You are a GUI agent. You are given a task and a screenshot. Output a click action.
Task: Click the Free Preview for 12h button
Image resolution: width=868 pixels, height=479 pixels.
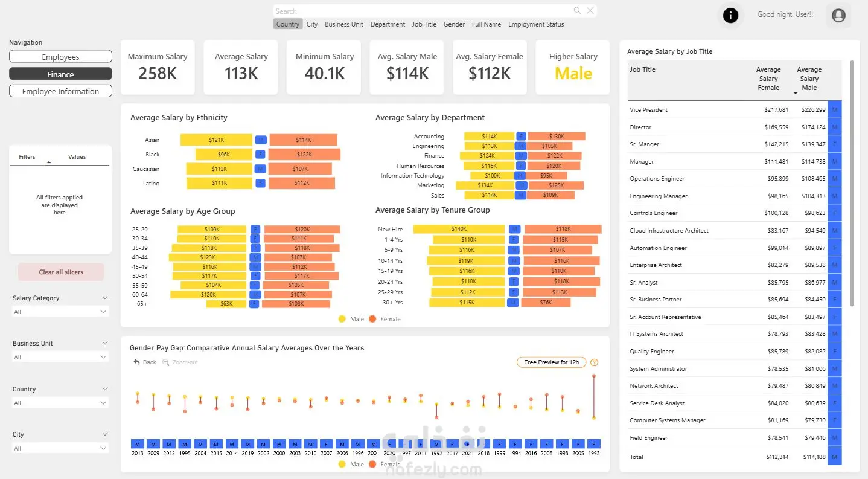click(x=551, y=362)
